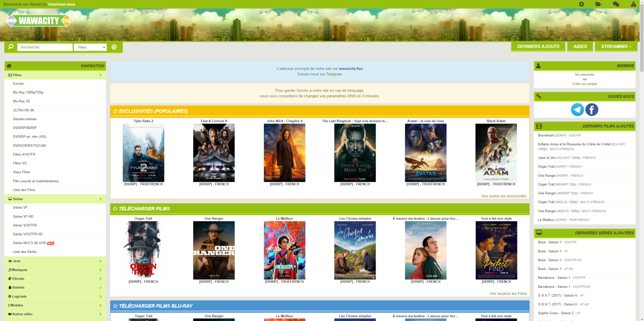Open the folder icon in top bar

tap(598, 4)
